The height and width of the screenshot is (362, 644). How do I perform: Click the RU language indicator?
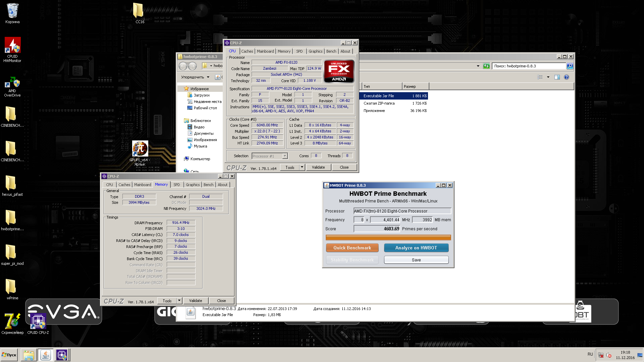coord(590,354)
